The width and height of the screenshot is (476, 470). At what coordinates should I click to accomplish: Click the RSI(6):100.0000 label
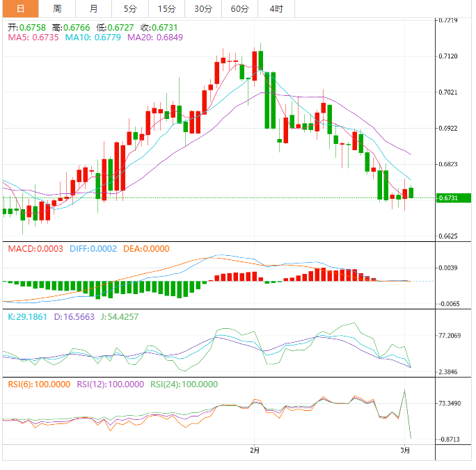tap(39, 384)
